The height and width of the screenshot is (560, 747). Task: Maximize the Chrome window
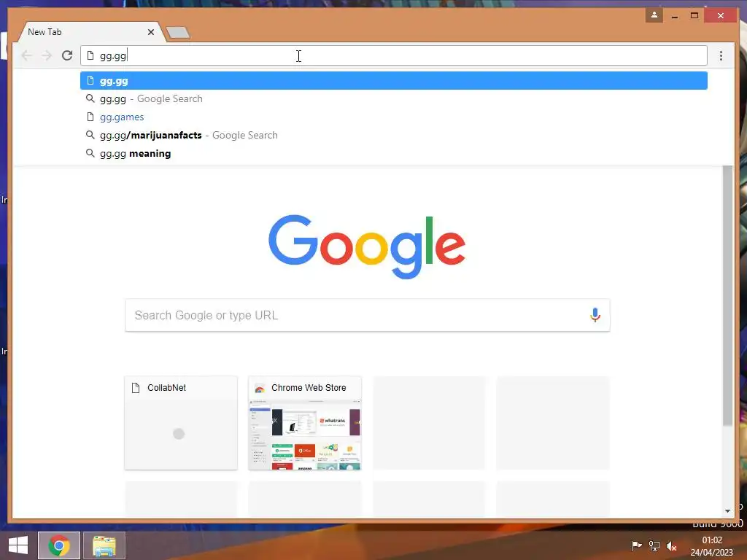(x=694, y=16)
